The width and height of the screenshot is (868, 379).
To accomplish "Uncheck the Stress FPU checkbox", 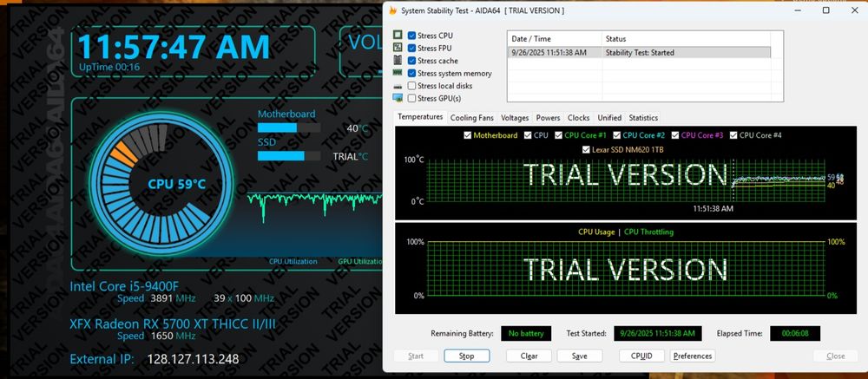I will click(411, 49).
